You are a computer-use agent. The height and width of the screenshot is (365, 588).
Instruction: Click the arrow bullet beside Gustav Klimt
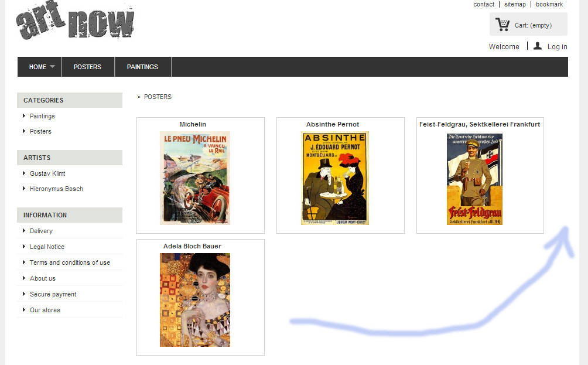(x=24, y=173)
